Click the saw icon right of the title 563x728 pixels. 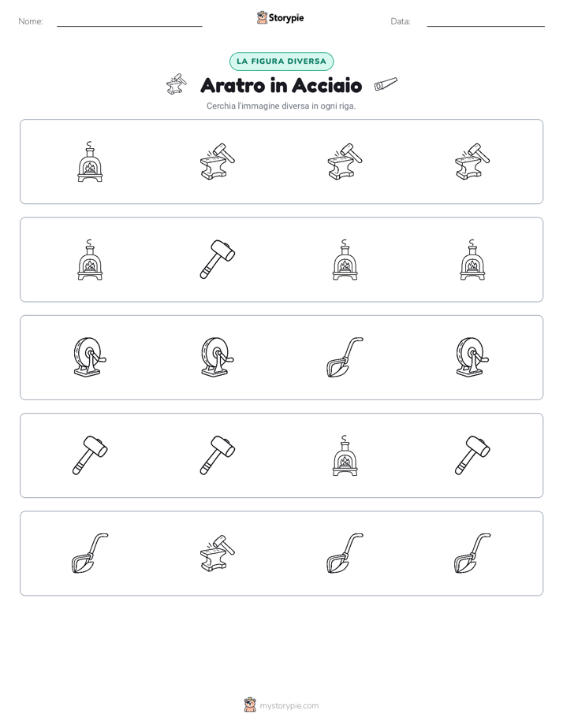386,84
